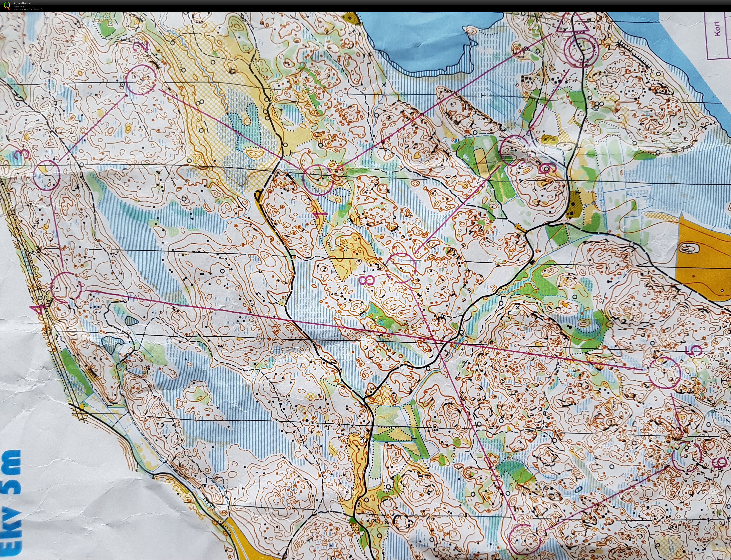Click control circle 1 on map
The image size is (731, 560).
click(x=318, y=180)
